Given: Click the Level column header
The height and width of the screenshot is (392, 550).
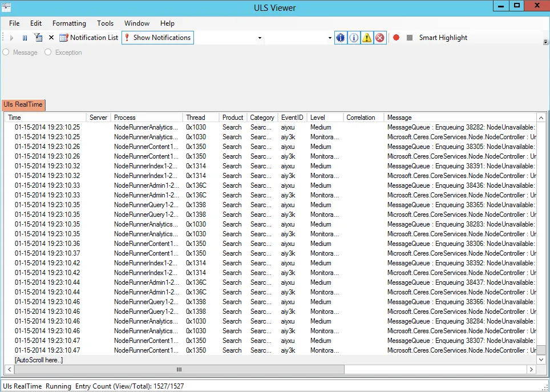Looking at the screenshot, I should (325, 118).
